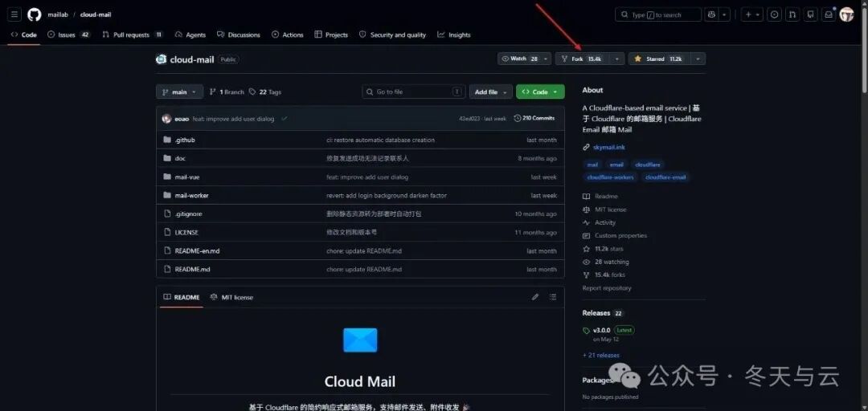This screenshot has height=411, width=868.
Task: Click the mailab owner breadcrumb link
Action: point(58,14)
